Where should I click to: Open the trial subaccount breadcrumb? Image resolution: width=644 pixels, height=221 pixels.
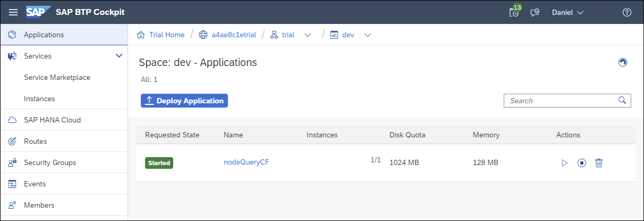click(x=288, y=35)
